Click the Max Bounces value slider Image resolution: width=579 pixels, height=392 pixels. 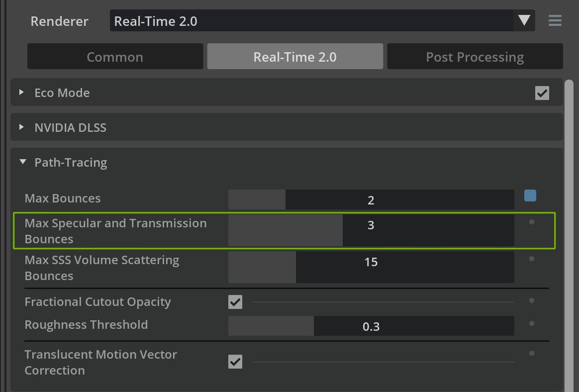[371, 200]
